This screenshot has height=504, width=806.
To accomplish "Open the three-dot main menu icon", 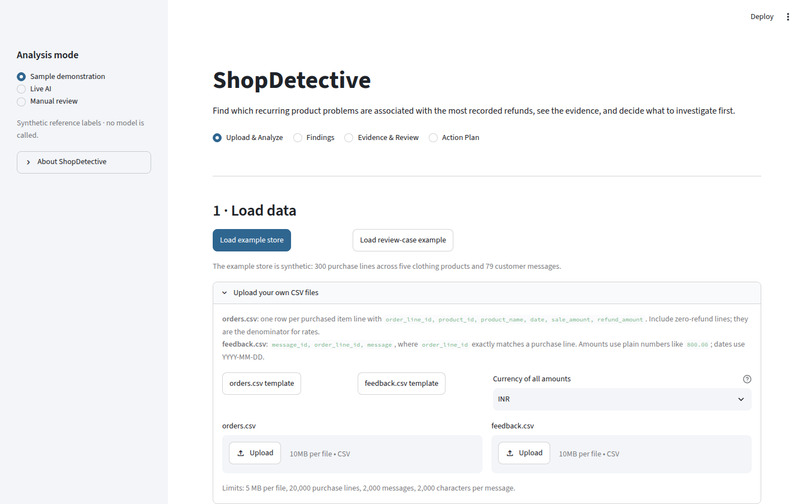I will (787, 17).
